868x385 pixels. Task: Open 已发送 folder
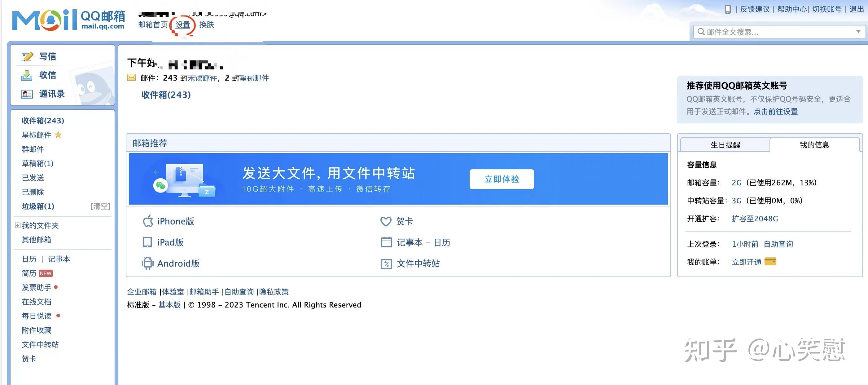click(33, 178)
